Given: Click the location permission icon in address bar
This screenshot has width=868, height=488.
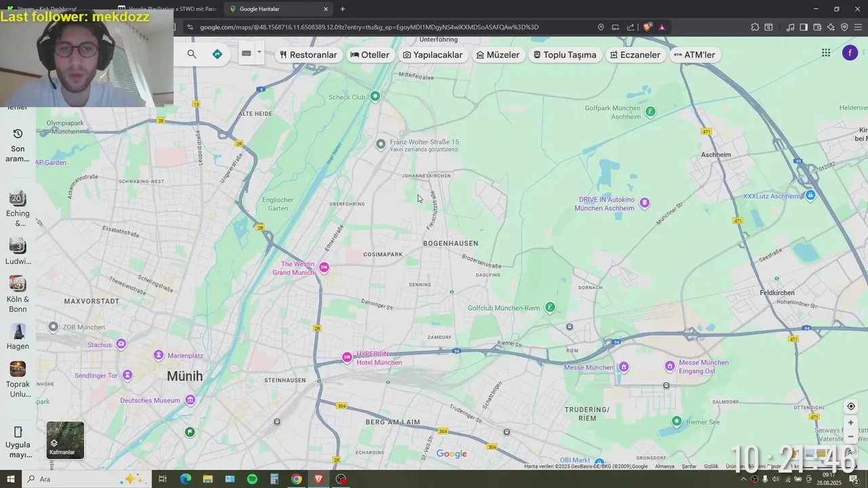Looking at the screenshot, I should [601, 27].
